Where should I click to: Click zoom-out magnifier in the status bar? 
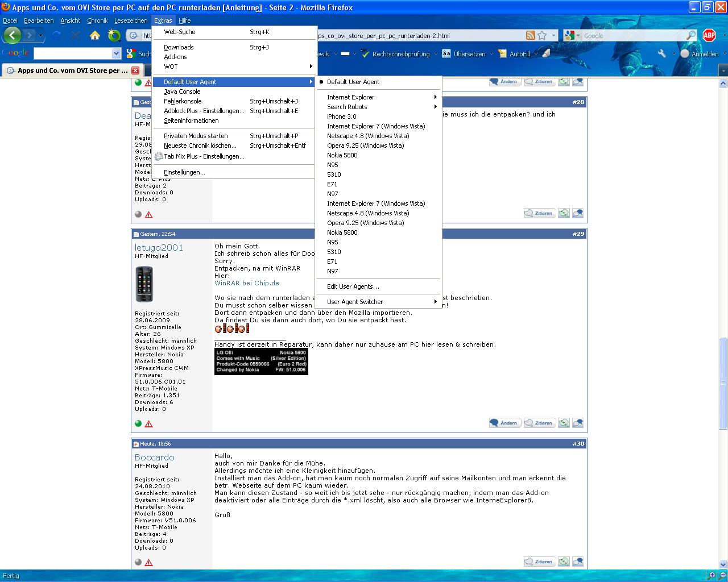click(x=722, y=575)
